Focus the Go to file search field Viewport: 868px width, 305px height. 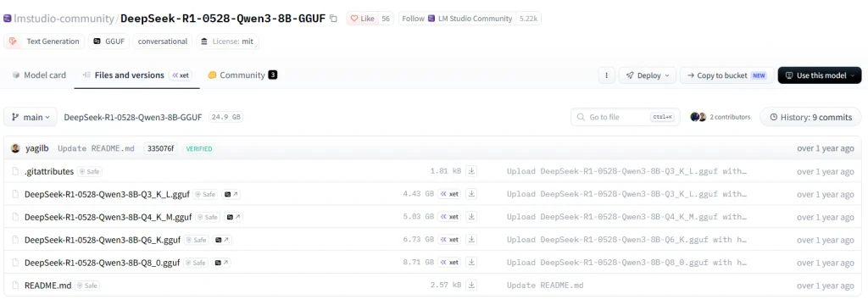click(626, 118)
